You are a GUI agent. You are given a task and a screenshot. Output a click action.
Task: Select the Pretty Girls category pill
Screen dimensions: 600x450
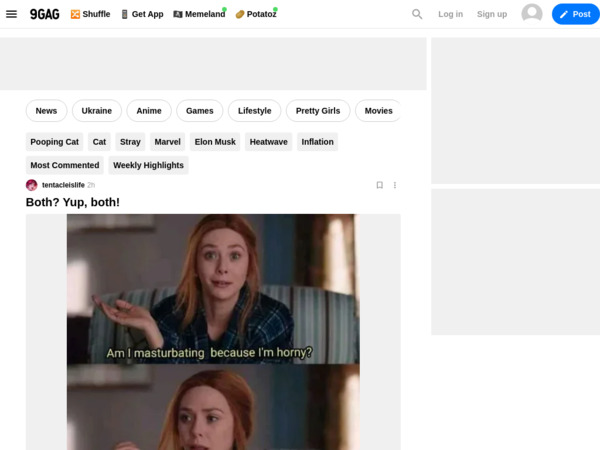click(x=318, y=111)
